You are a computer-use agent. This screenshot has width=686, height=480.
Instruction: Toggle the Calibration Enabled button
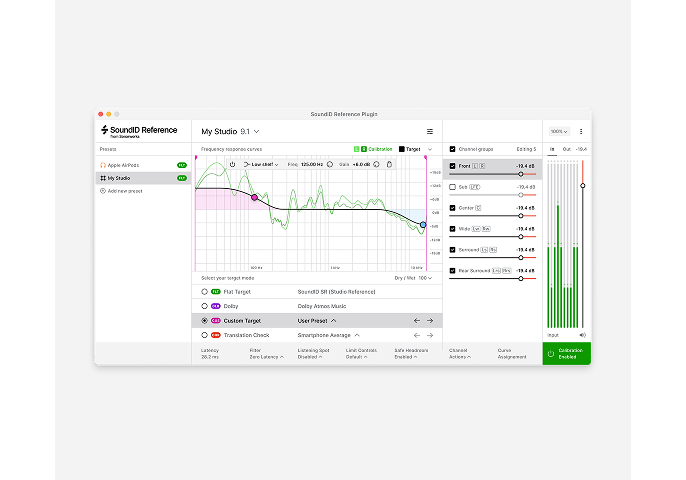click(567, 354)
